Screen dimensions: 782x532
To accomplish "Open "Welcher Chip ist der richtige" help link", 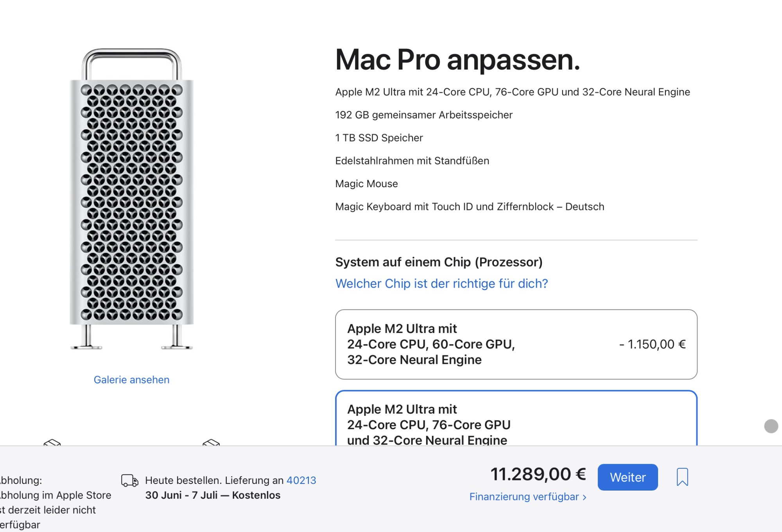I will click(441, 283).
